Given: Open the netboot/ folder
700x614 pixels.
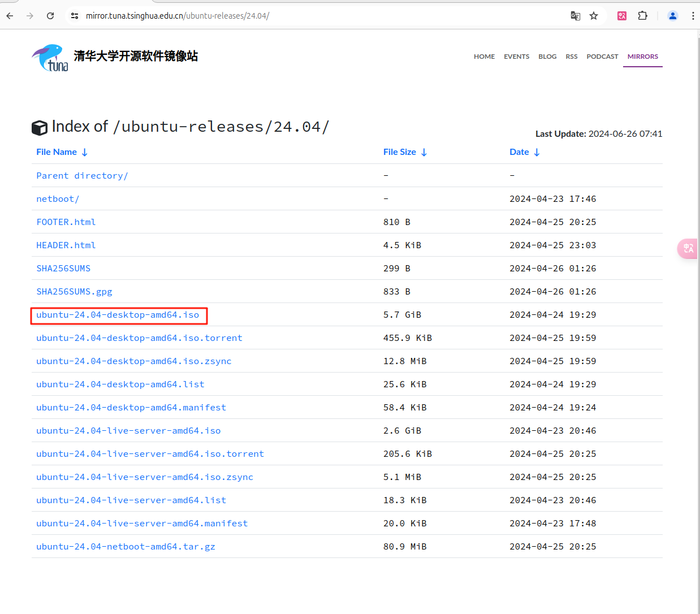Looking at the screenshot, I should (58, 199).
